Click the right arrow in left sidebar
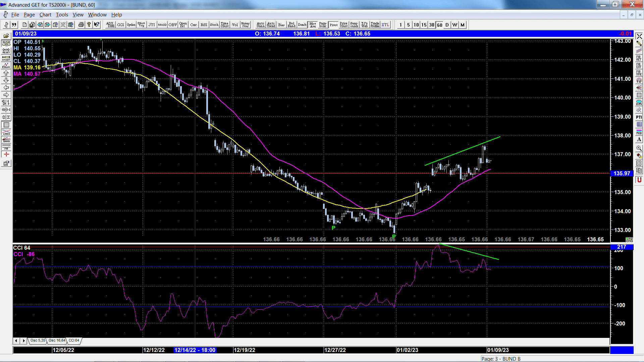This screenshot has height=362, width=644. (x=6, y=95)
